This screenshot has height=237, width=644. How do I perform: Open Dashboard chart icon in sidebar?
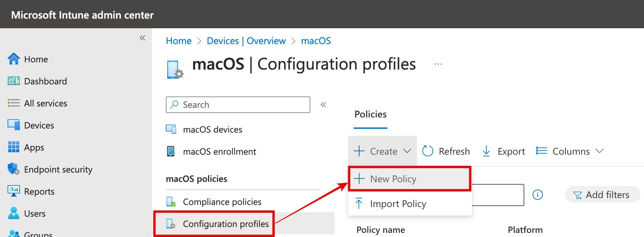click(14, 81)
